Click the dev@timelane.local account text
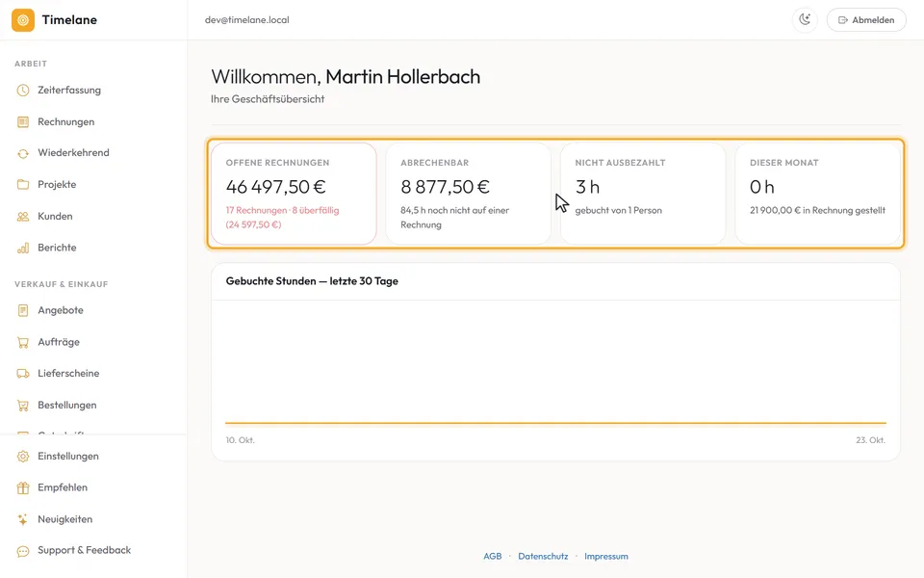 [x=247, y=20]
